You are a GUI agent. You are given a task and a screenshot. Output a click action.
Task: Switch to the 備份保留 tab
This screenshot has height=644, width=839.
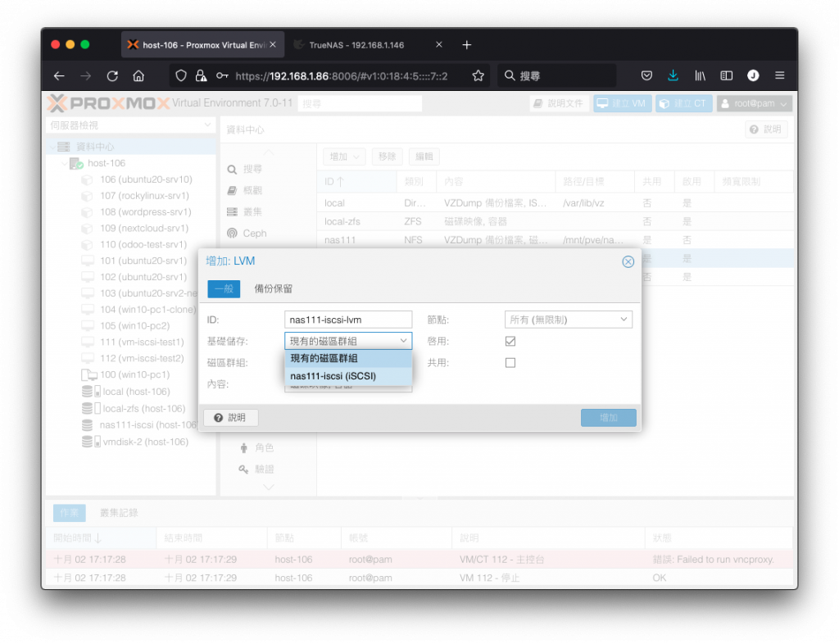[273, 289]
